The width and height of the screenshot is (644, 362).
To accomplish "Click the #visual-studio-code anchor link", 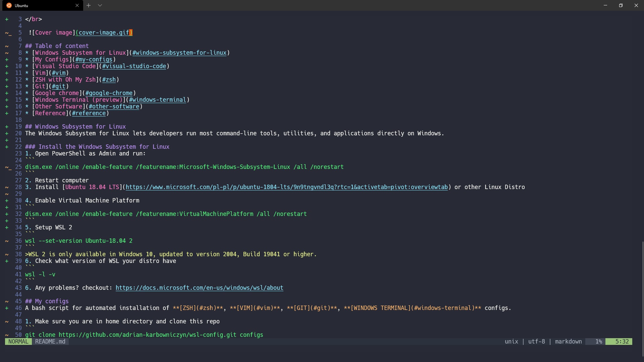I will point(134,66).
